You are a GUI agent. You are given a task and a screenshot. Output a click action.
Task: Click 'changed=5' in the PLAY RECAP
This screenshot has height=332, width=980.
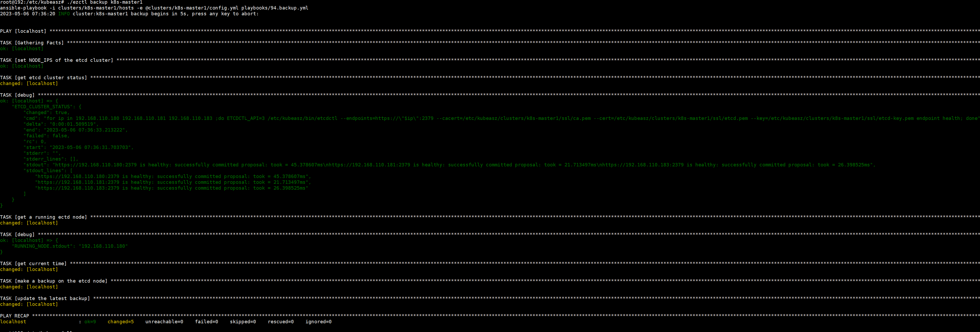coord(121,322)
